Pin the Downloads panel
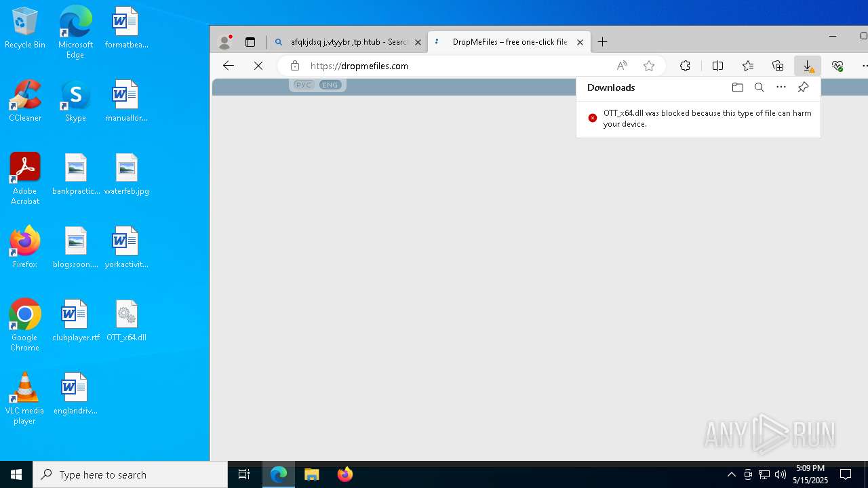Viewport: 868px width, 488px height. [803, 87]
